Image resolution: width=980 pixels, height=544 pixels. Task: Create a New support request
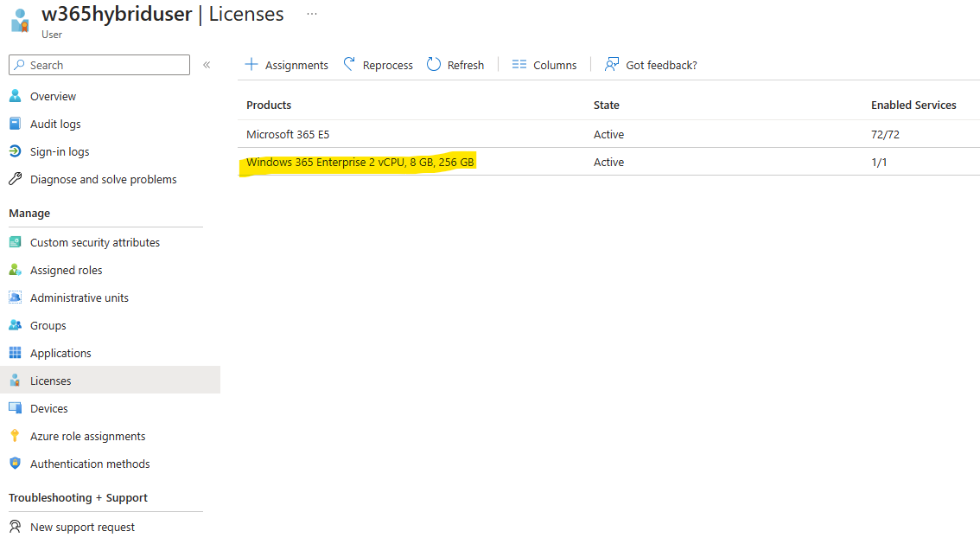pos(82,527)
